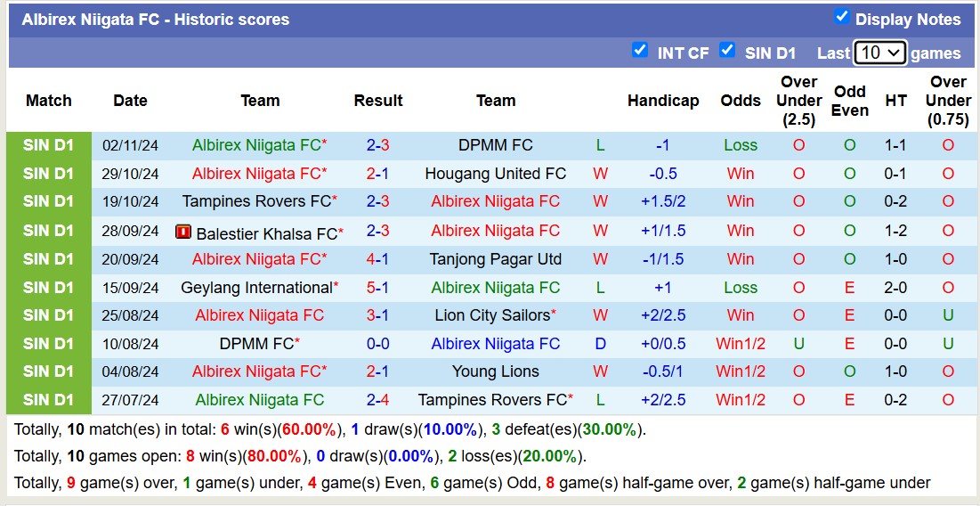Click the 5-1 result score
The width and height of the screenshot is (980, 506).
coord(378,288)
